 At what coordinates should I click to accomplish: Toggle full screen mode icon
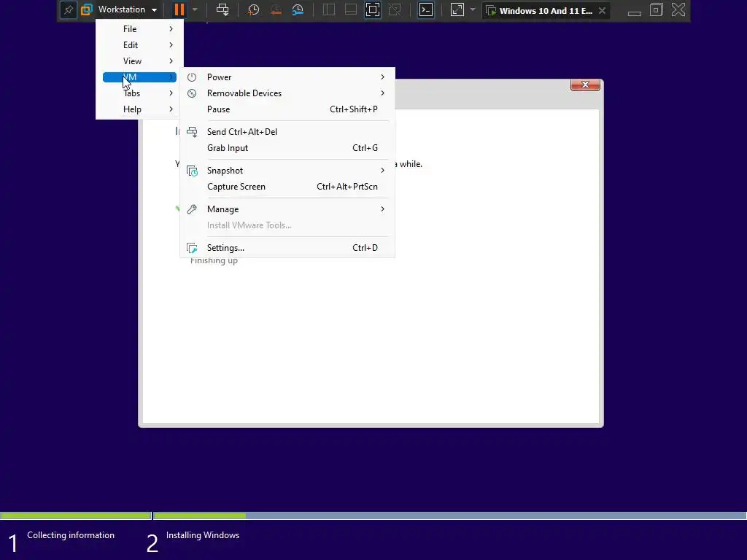click(x=373, y=9)
